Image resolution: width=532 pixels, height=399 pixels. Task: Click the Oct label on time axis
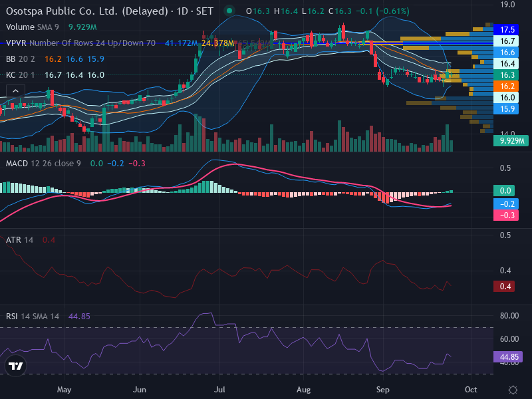point(471,390)
